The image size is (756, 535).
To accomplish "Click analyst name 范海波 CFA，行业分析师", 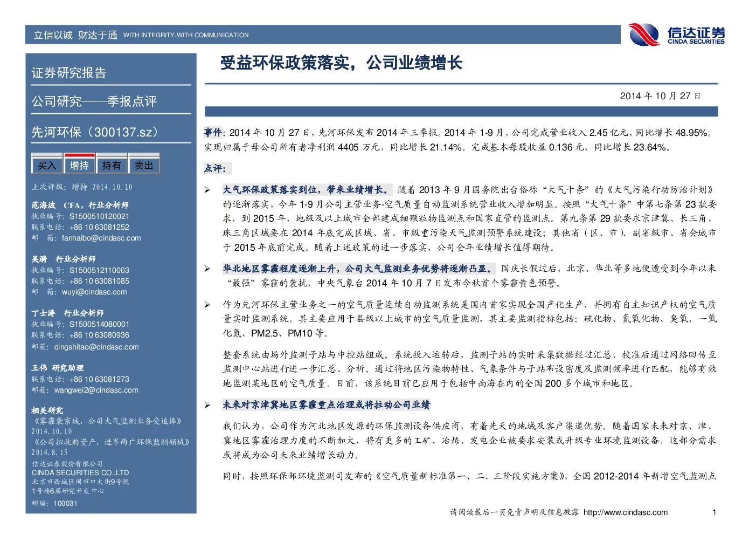I will [80, 205].
